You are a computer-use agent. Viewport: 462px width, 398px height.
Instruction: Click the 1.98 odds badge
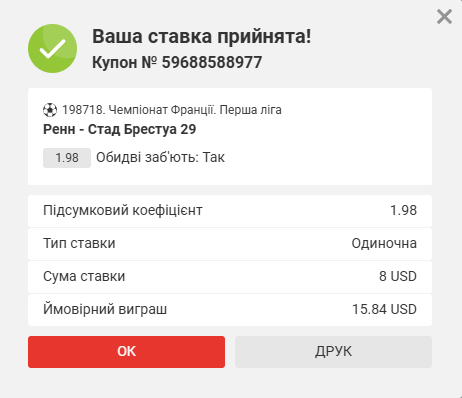click(x=67, y=158)
